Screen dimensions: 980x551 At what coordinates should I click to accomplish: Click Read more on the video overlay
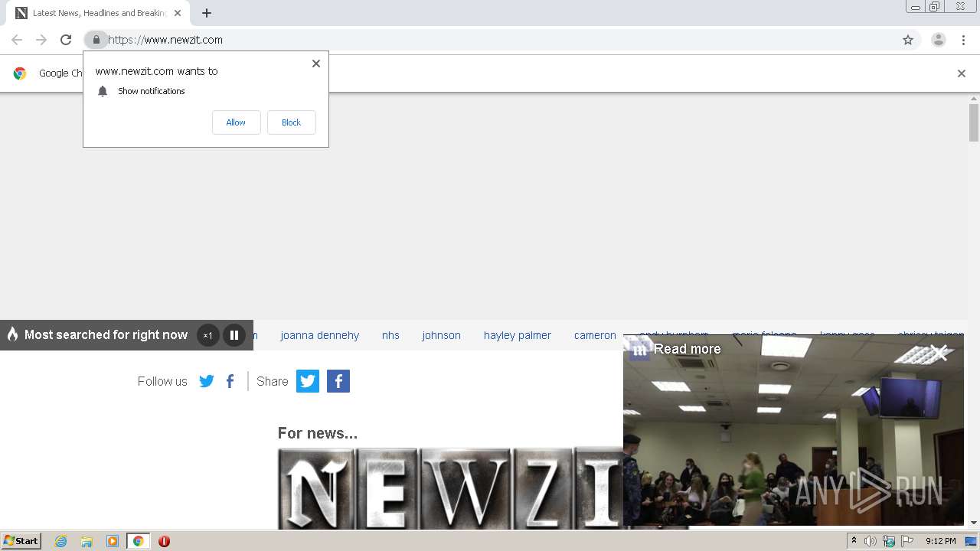coord(687,349)
